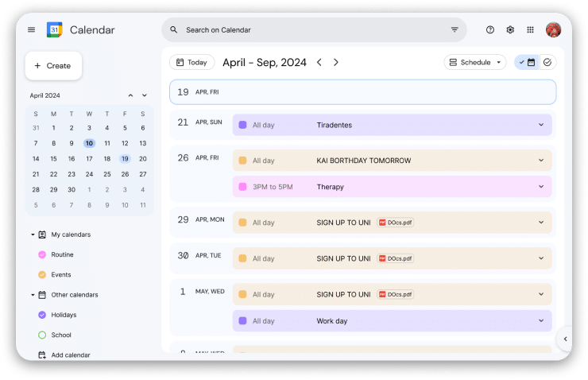Open the Help support icon
Viewport: 588px width, 380px height.
[x=489, y=29]
